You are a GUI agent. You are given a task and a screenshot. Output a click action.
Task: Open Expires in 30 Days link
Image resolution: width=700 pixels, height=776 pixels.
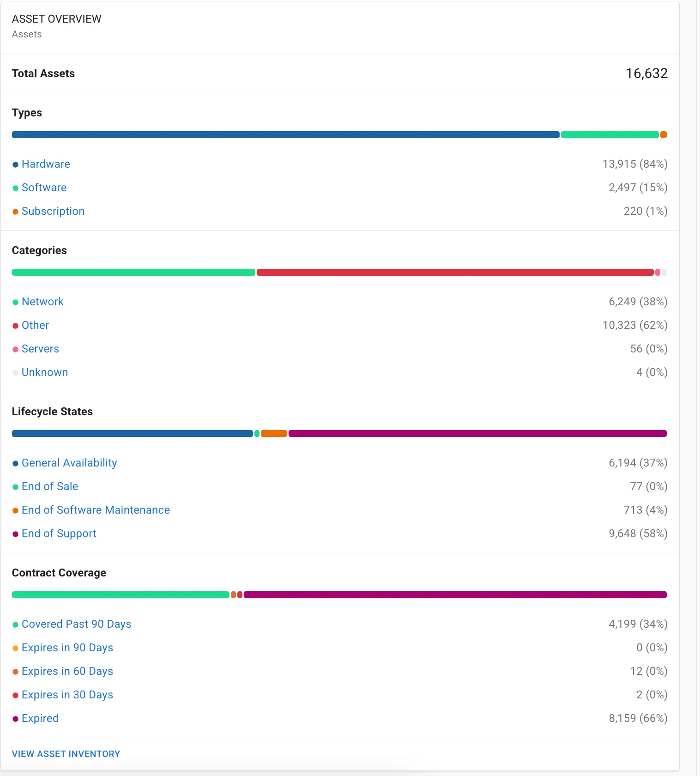tap(67, 695)
